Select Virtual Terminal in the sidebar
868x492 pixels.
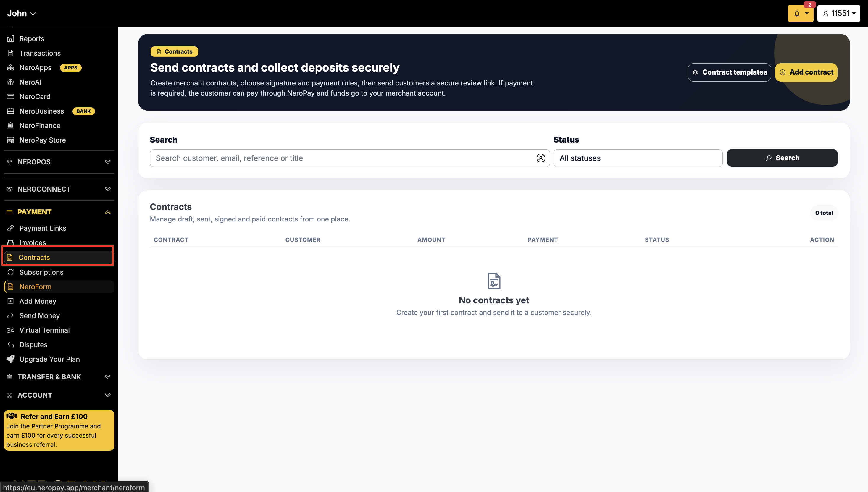(45, 330)
